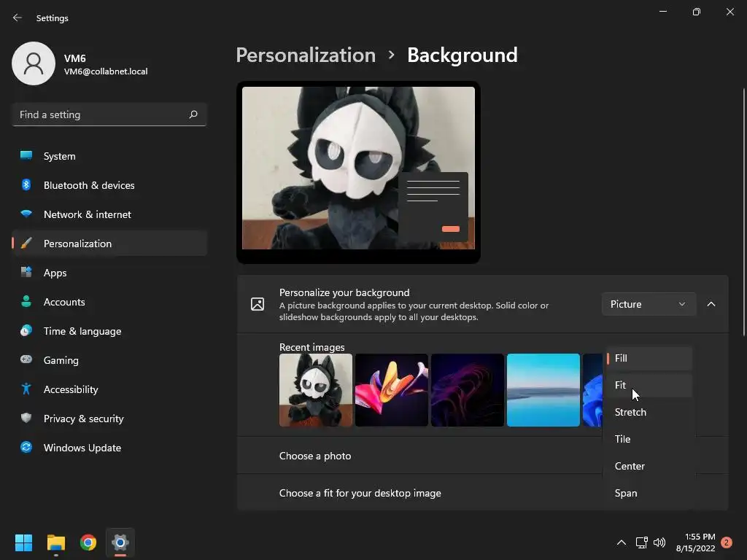Select the Fit option in the list
747x560 pixels.
pyautogui.click(x=649, y=385)
